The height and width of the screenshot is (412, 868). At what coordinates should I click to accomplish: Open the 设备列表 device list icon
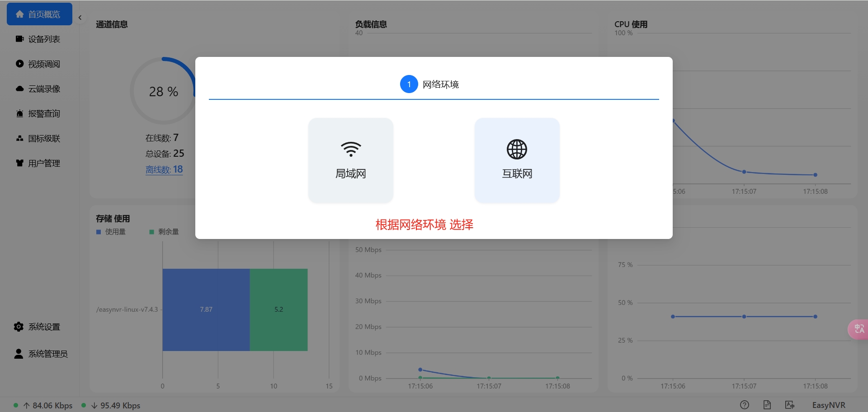tap(19, 39)
